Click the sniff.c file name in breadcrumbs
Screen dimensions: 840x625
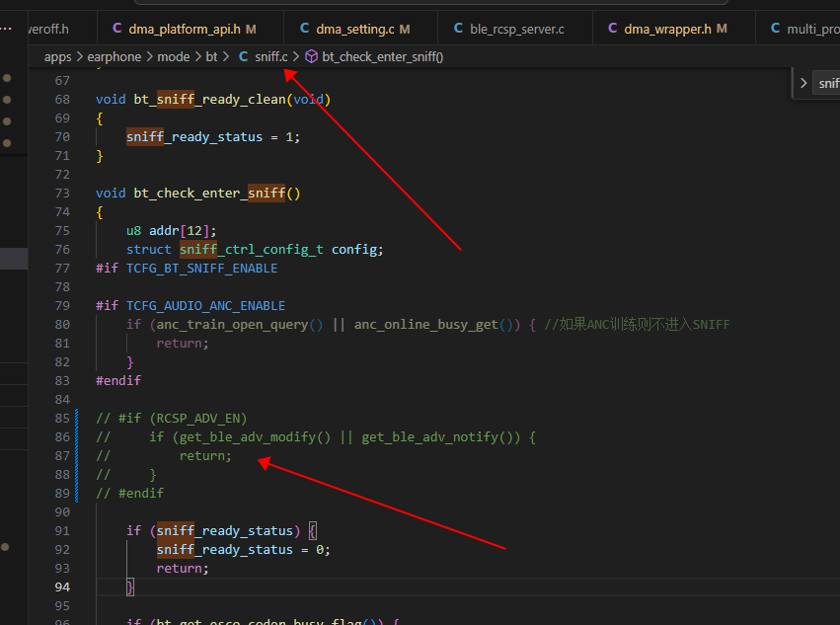[x=271, y=57]
